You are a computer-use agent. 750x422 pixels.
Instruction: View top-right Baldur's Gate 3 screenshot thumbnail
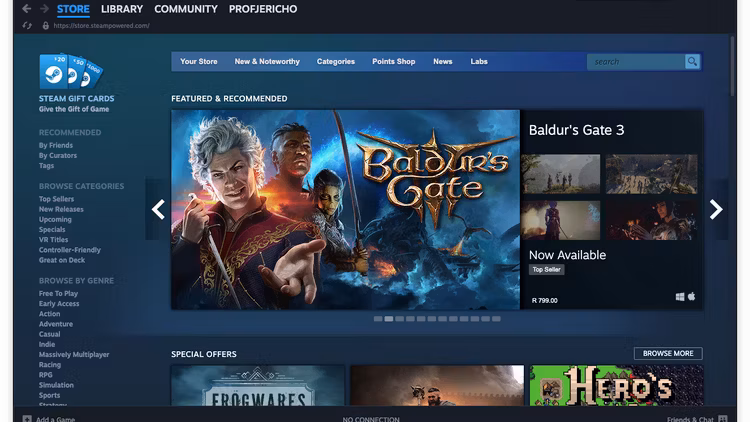point(651,174)
